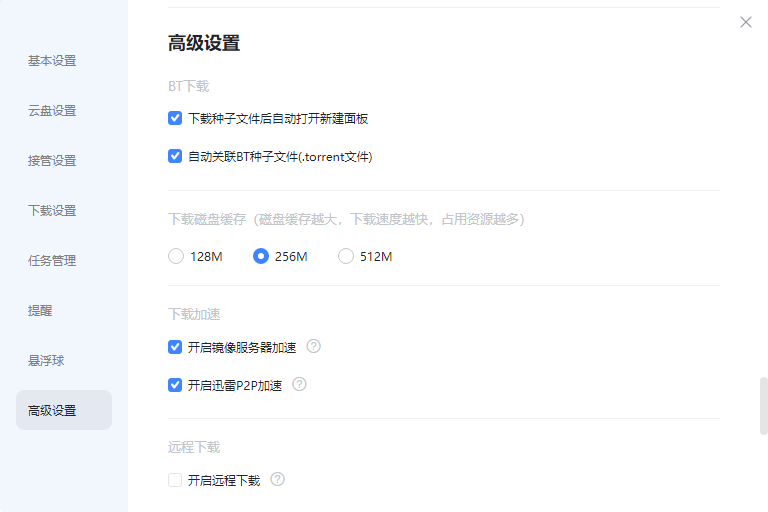Click help icon beside 开启远程下载

[278, 479]
